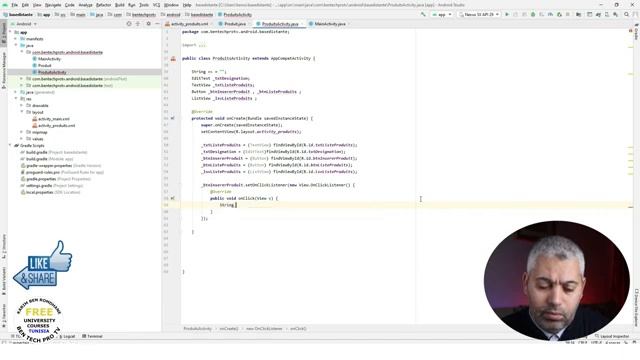
Task: Open the Android project view dropdown
Action: point(23,24)
